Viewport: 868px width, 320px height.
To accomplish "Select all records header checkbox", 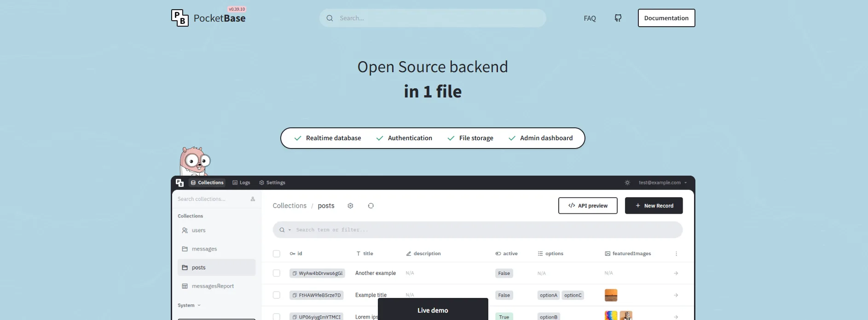I will (277, 254).
